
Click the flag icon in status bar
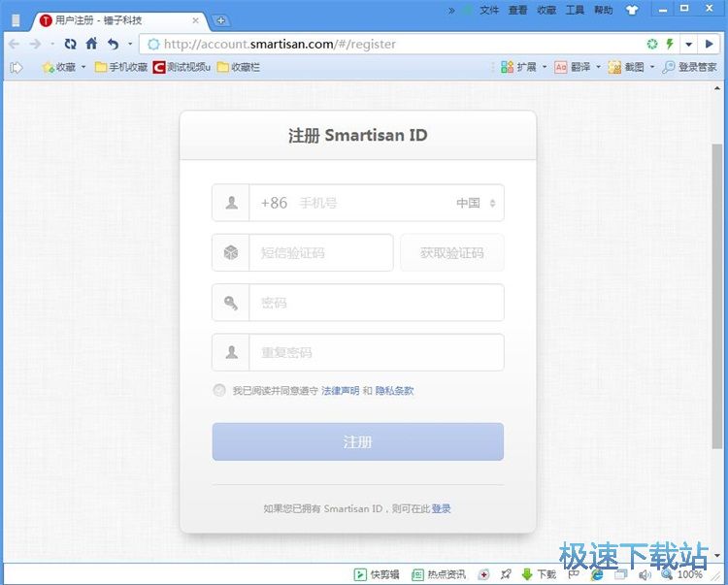point(574,574)
